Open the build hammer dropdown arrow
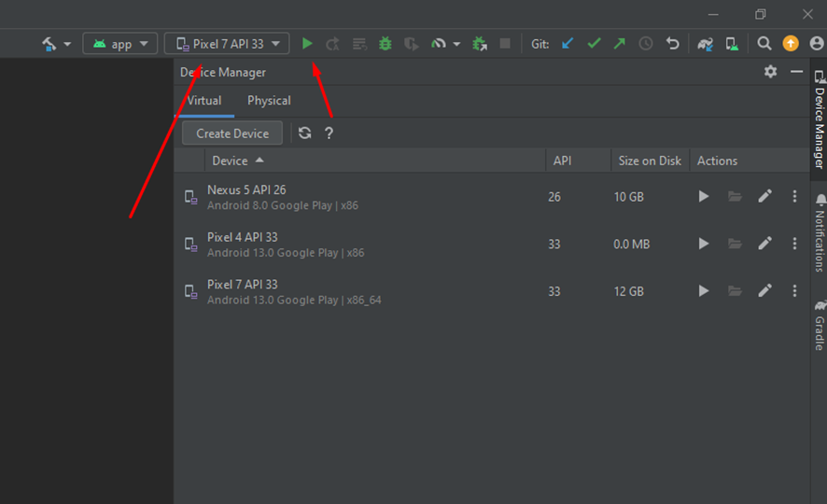827x504 pixels. [x=67, y=44]
